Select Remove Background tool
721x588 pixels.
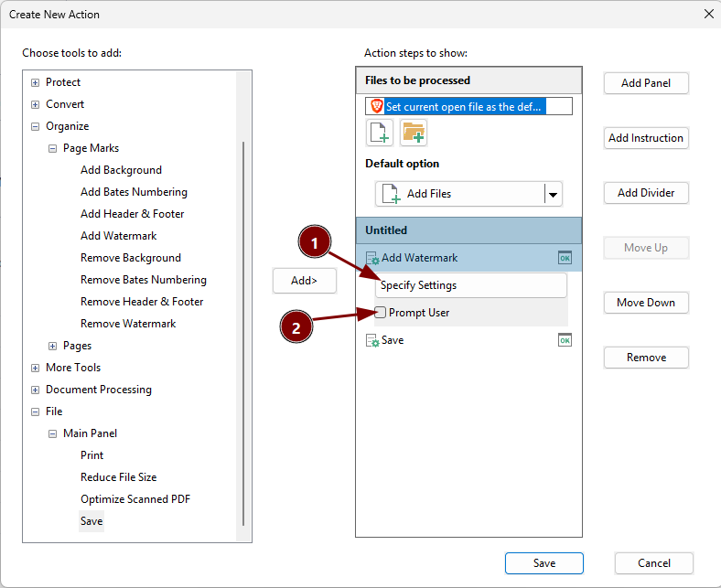click(131, 258)
